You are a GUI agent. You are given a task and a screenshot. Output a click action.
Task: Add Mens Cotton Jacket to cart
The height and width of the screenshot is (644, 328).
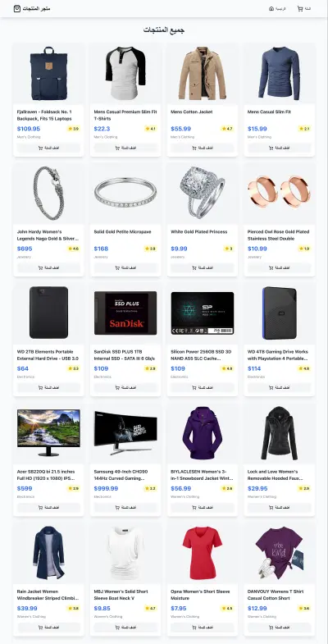tap(203, 148)
